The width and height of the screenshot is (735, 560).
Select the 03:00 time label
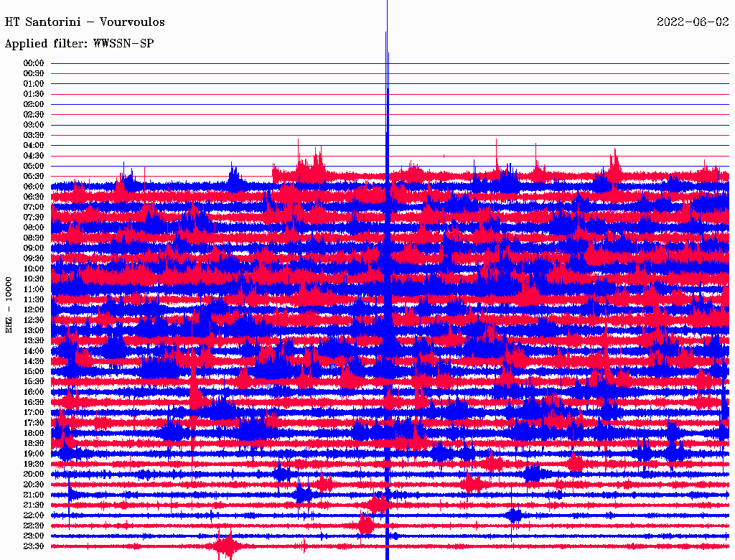click(34, 125)
